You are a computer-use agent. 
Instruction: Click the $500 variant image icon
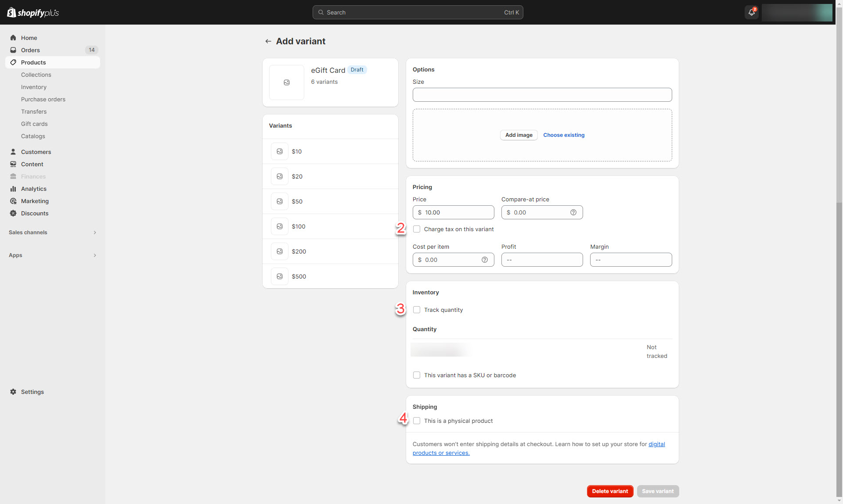click(280, 276)
